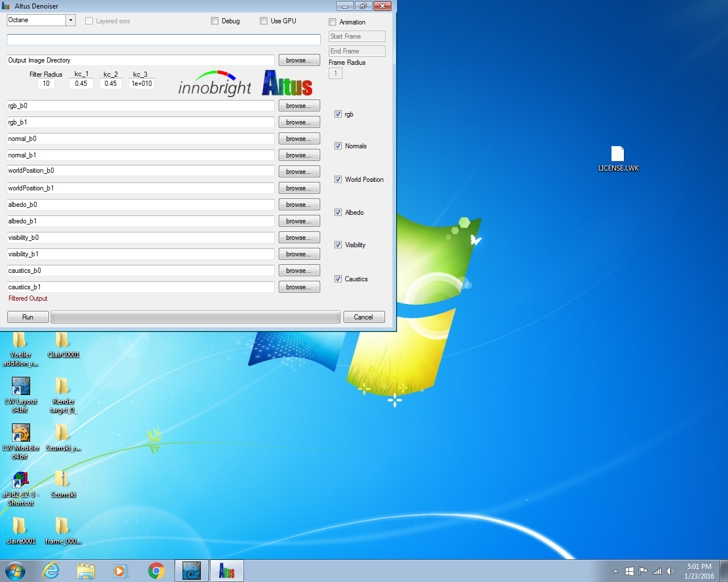This screenshot has width=728, height=582.
Task: Open the network signal tray icon
Action: point(657,571)
